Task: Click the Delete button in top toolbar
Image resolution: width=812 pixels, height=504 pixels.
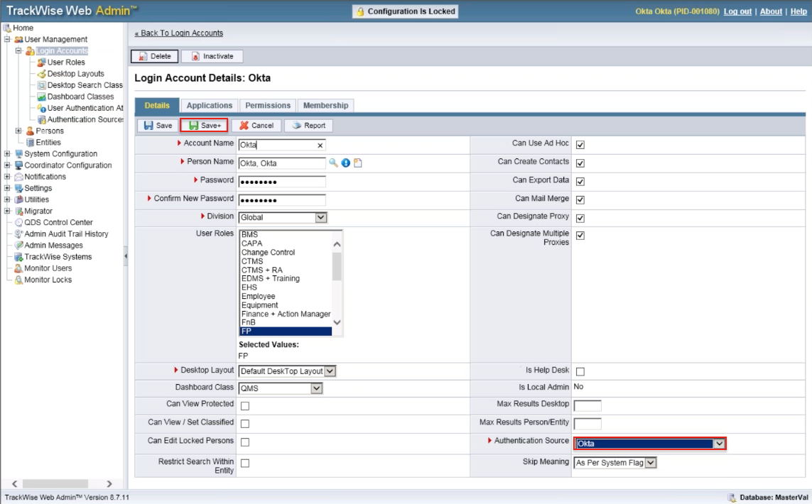Action: pyautogui.click(x=154, y=56)
